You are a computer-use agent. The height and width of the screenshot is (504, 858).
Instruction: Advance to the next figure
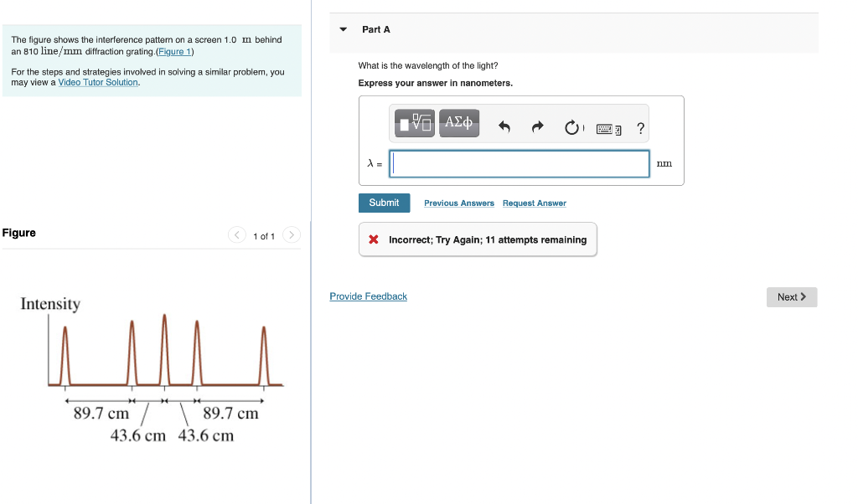coord(291,235)
